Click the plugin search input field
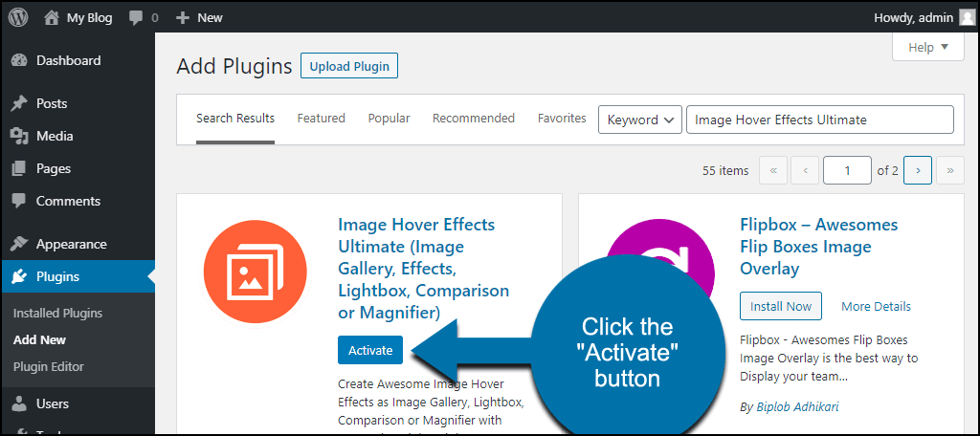Image resolution: width=980 pixels, height=436 pixels. (x=820, y=120)
